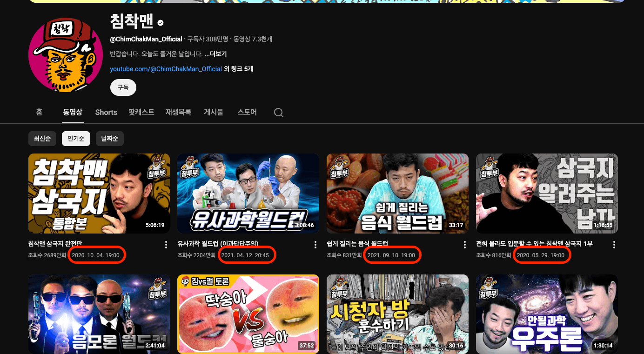
Task: Select the 최신순 sort chip
Action: tap(42, 139)
